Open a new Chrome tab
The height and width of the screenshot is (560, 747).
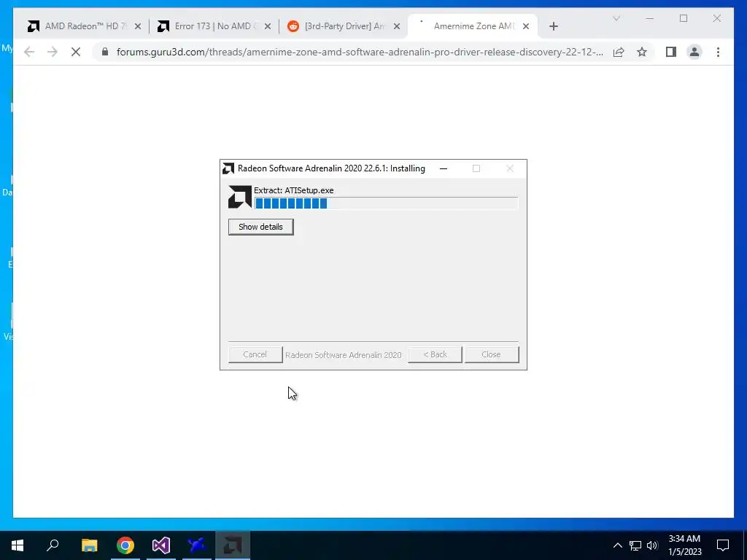click(553, 26)
